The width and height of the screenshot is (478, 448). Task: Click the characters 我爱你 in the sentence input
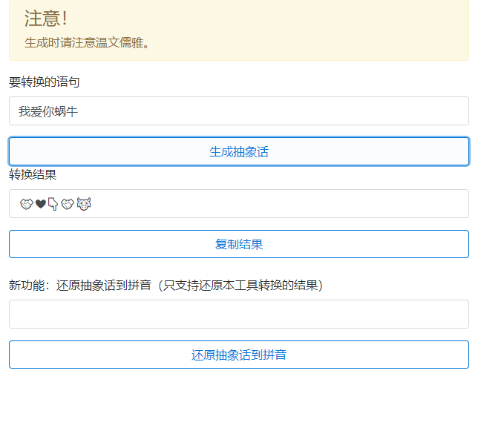point(36,112)
